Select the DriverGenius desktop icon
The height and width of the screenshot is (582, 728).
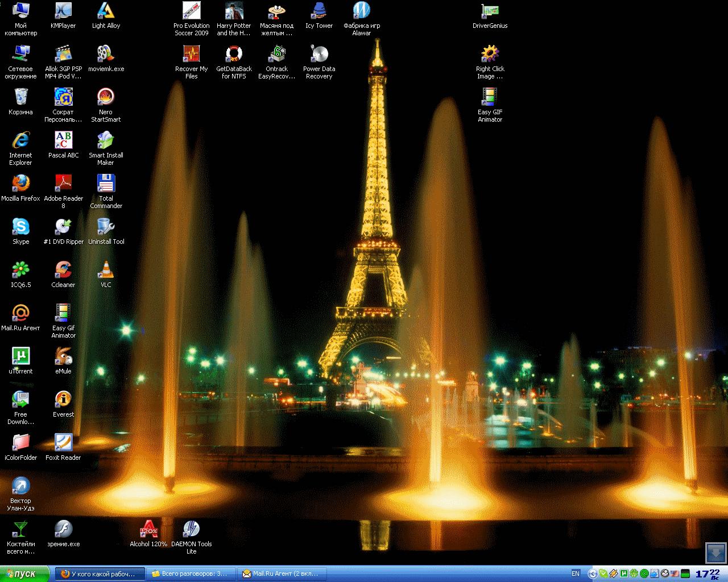pyautogui.click(x=490, y=11)
